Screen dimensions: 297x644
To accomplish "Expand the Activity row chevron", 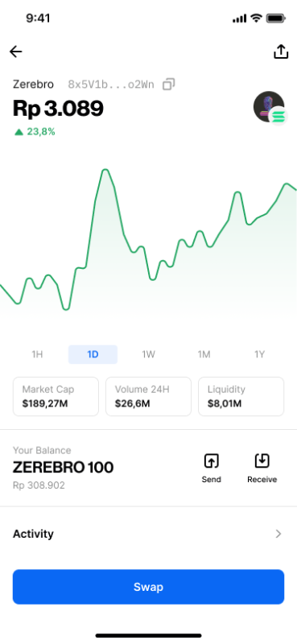I will click(x=278, y=534).
